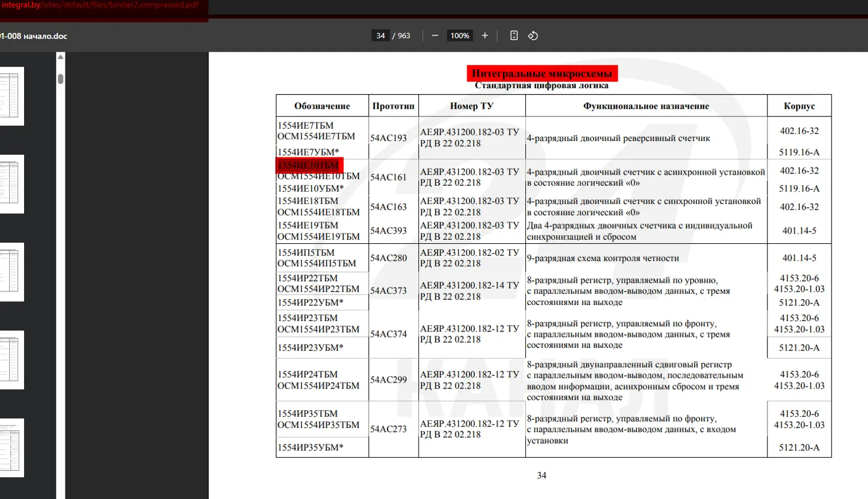Open the bottom page thumbnail in sidebar
Screen dimensions: 868x499
[x=11, y=448]
